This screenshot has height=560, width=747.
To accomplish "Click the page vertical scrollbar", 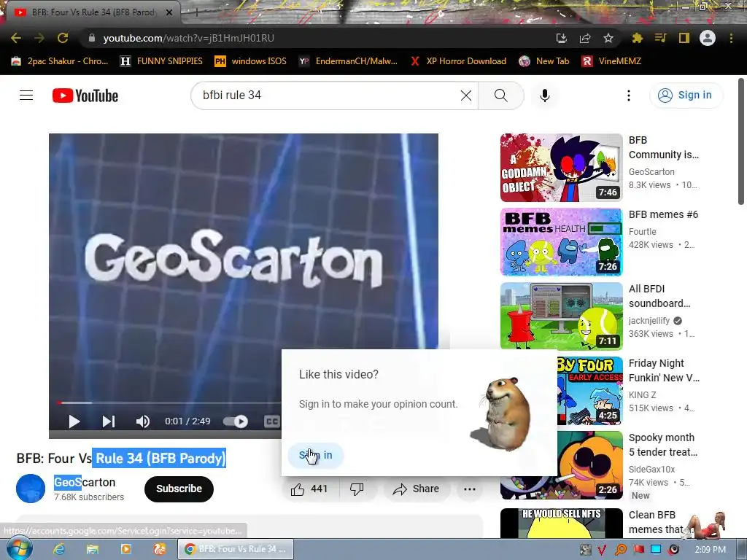I will click(x=741, y=141).
